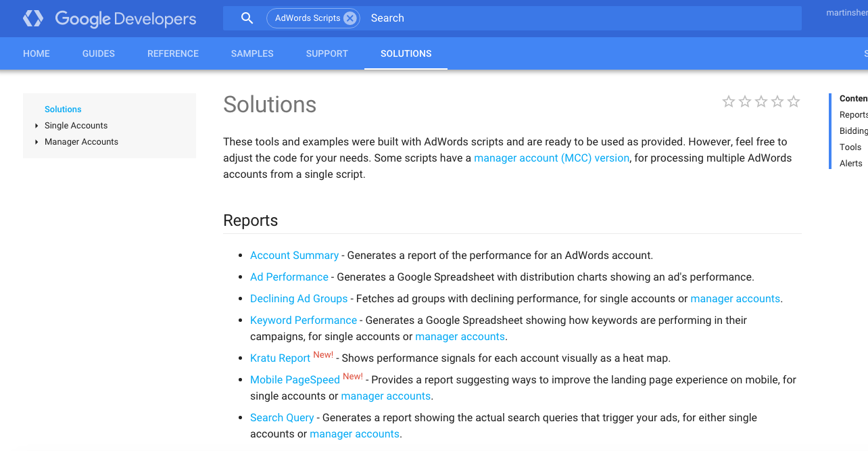The image size is (868, 451).
Task: Select the SOLUTIONS tab
Action: click(x=406, y=53)
